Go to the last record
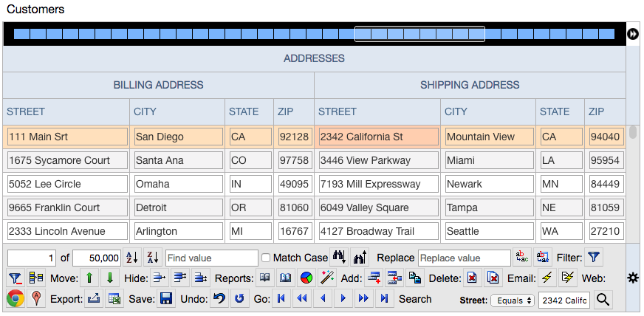 point(383,299)
